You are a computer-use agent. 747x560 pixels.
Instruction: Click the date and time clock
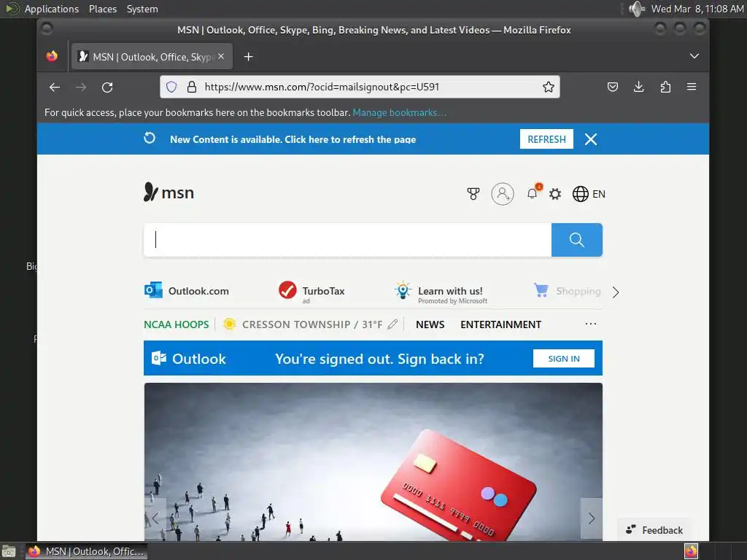point(697,9)
